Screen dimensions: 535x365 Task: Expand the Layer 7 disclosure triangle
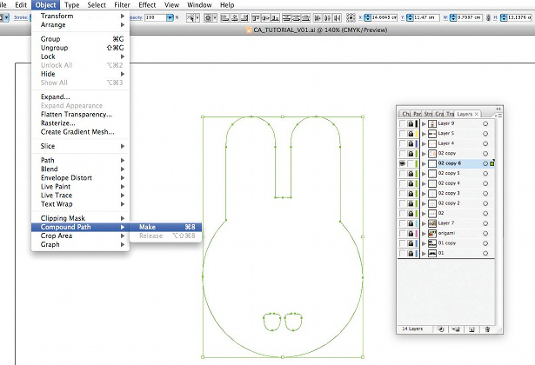point(424,224)
